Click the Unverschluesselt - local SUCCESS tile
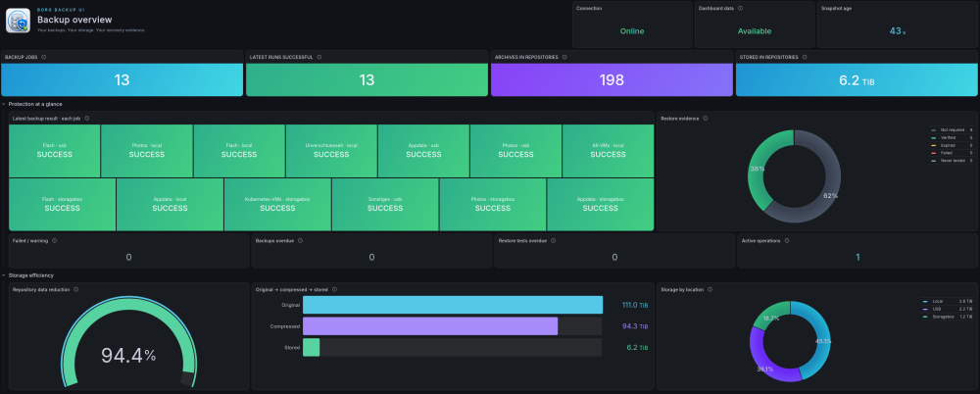 click(332, 151)
